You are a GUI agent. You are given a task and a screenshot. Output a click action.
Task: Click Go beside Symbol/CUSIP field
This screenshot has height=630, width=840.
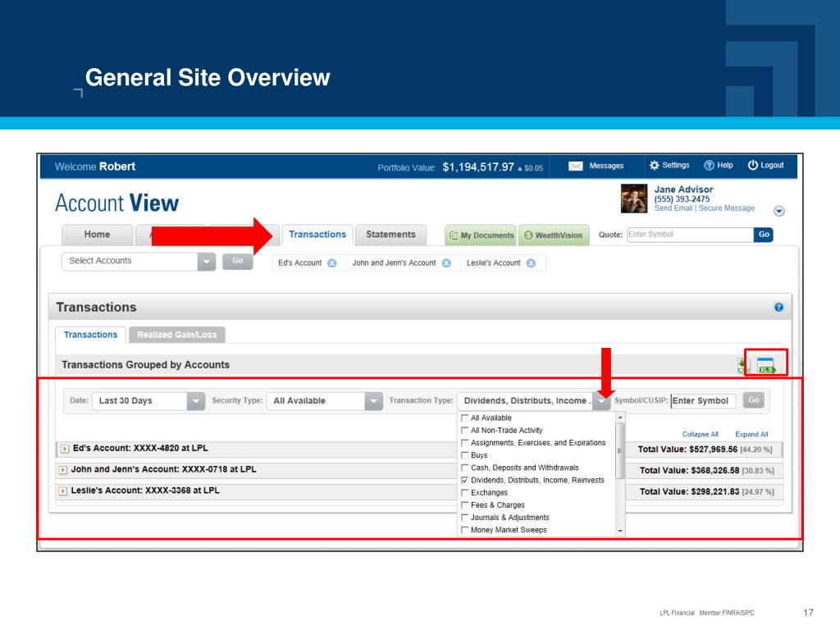753,400
